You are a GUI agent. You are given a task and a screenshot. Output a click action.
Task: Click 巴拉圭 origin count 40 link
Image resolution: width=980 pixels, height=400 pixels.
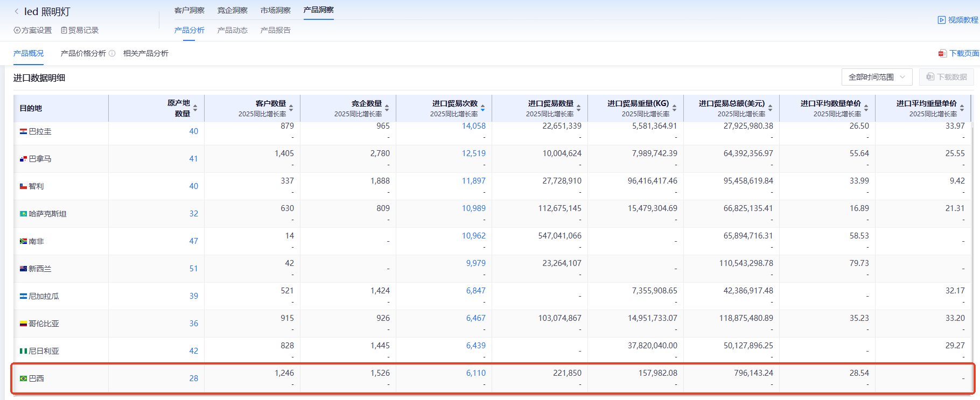click(193, 131)
